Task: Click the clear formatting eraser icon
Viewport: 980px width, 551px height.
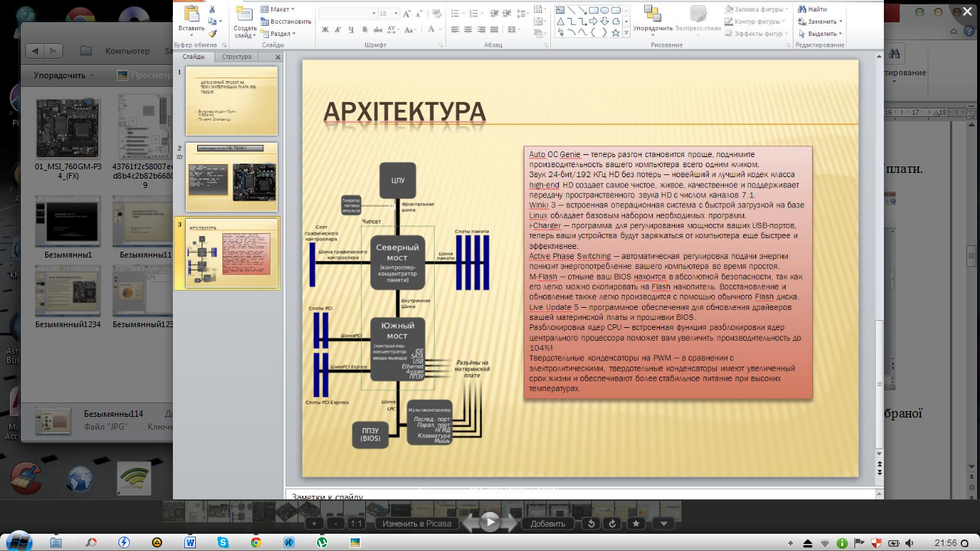Action: point(435,14)
